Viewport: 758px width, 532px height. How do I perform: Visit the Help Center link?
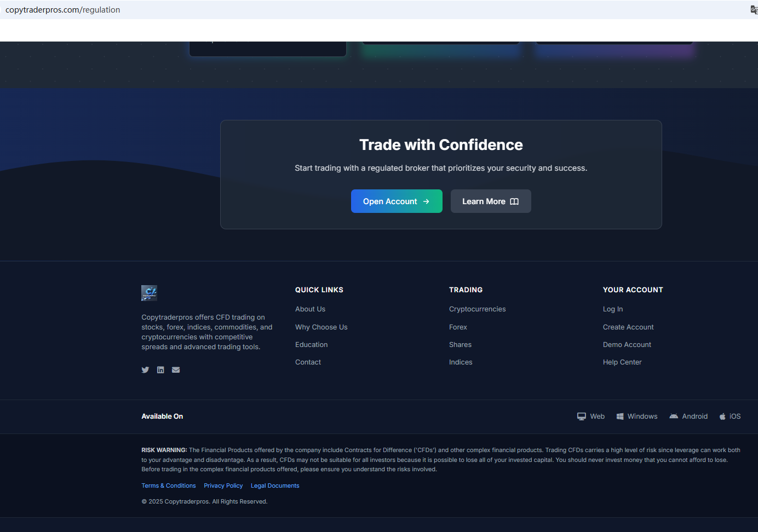[622, 362]
